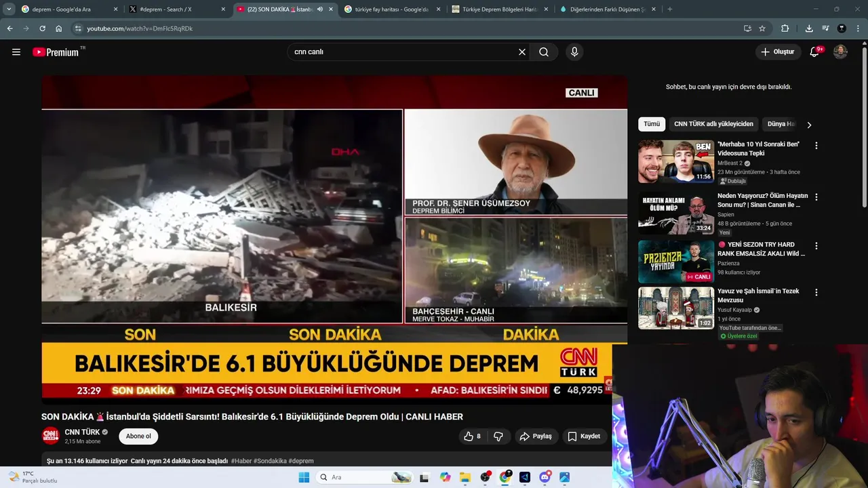Clear the search box with X icon
The image size is (868, 488).
click(522, 52)
